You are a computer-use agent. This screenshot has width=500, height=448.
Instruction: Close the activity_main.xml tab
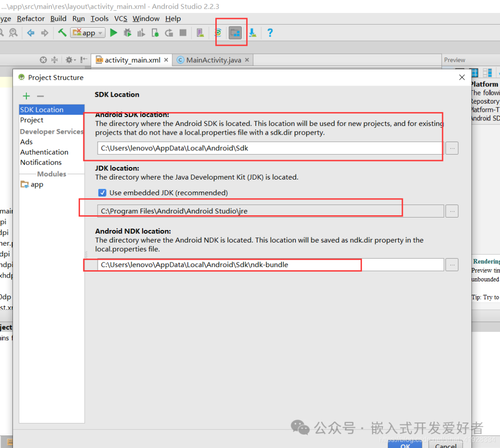(x=166, y=60)
